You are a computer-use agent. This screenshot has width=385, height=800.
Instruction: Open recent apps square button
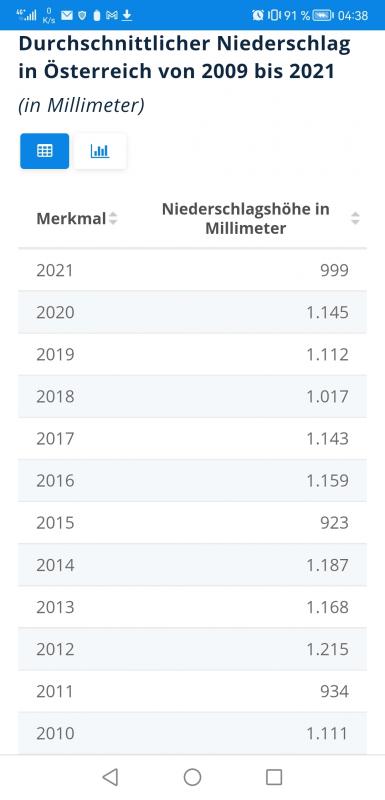[274, 777]
